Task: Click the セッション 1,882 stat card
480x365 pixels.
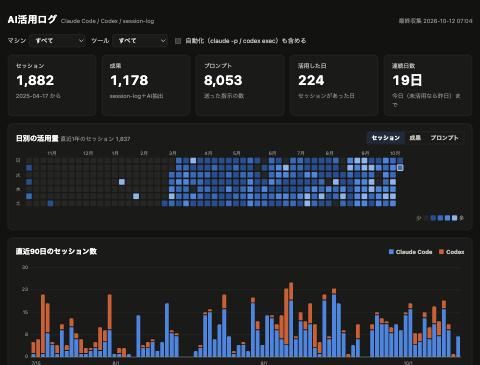Action: click(x=52, y=85)
